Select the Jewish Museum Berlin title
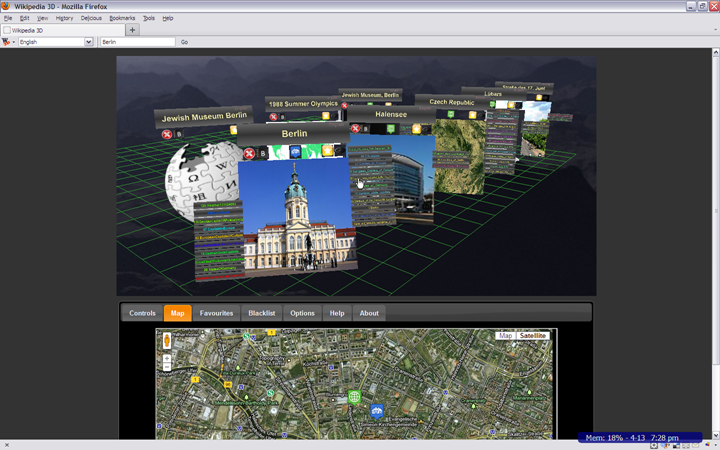Viewport: 720px width, 450px height. pyautogui.click(x=204, y=117)
